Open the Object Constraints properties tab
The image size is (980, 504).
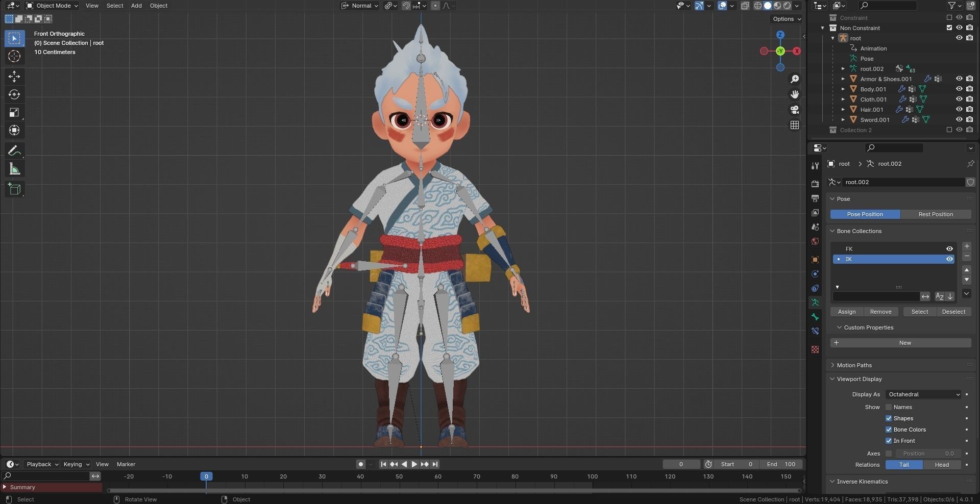(x=815, y=288)
